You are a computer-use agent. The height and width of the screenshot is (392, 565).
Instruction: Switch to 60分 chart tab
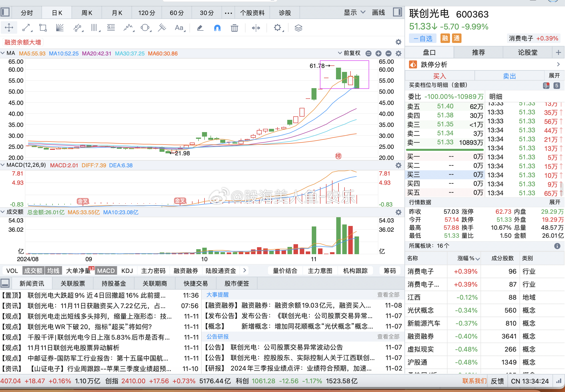pos(177,13)
